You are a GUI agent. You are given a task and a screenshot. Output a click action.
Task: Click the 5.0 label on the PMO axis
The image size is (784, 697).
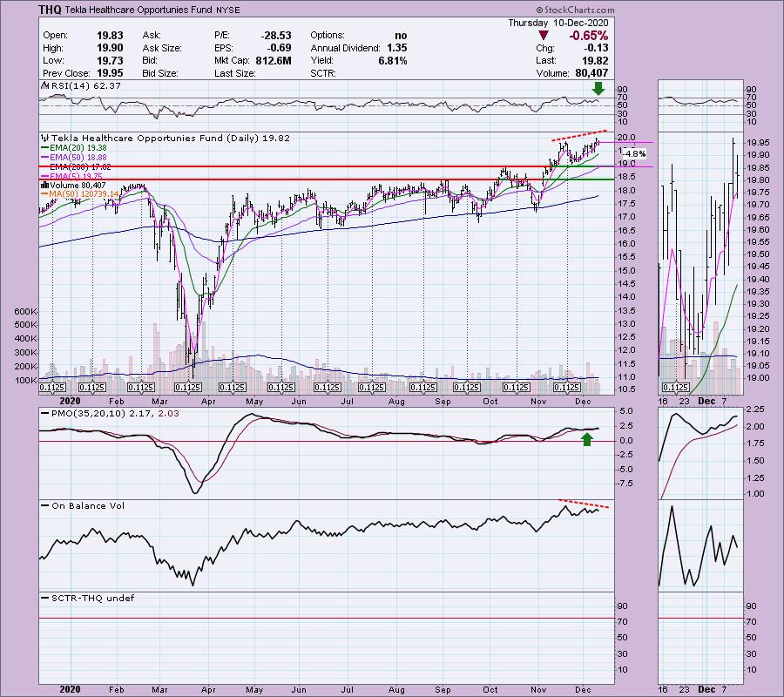pos(626,411)
